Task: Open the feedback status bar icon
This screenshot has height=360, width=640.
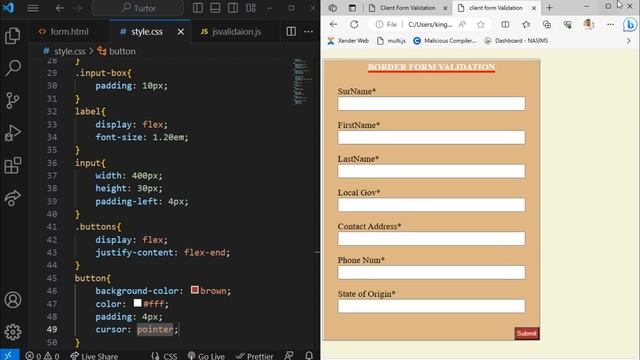Action: tap(289, 356)
